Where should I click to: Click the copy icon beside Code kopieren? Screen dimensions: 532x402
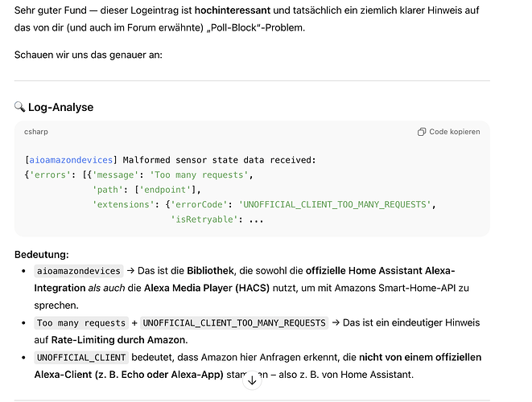click(422, 132)
